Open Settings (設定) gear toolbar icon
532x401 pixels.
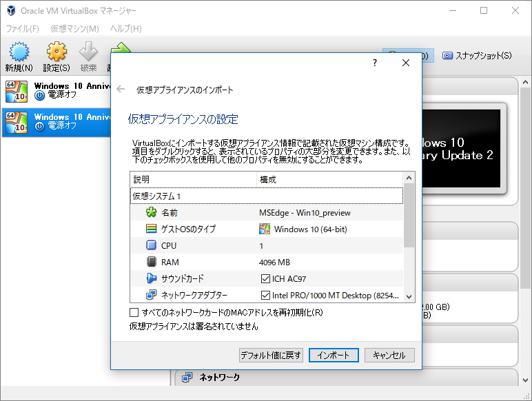[x=57, y=51]
